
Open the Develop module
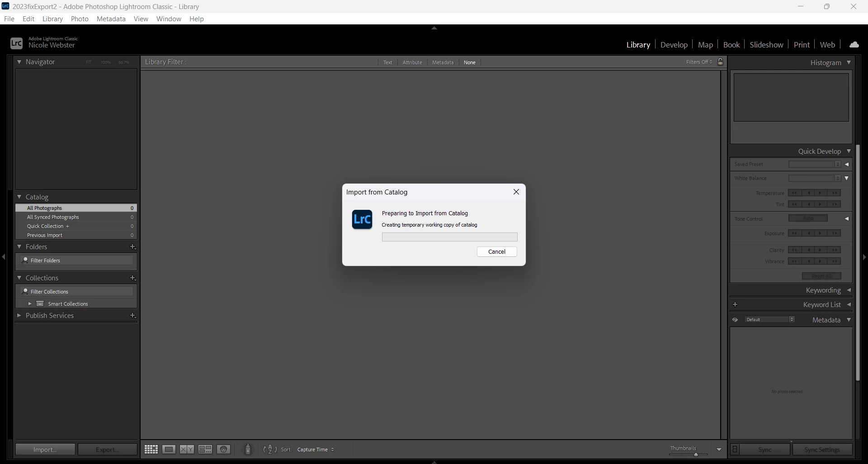[674, 45]
